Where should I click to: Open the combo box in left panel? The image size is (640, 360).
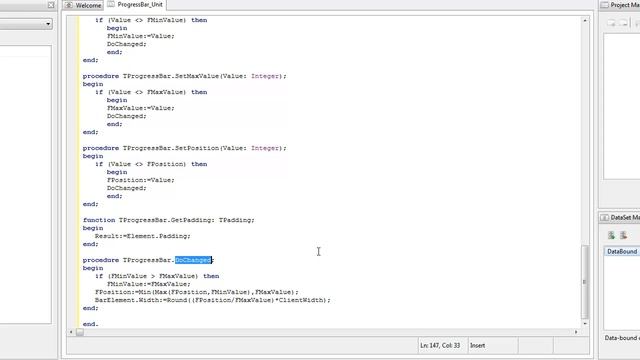pos(48,24)
